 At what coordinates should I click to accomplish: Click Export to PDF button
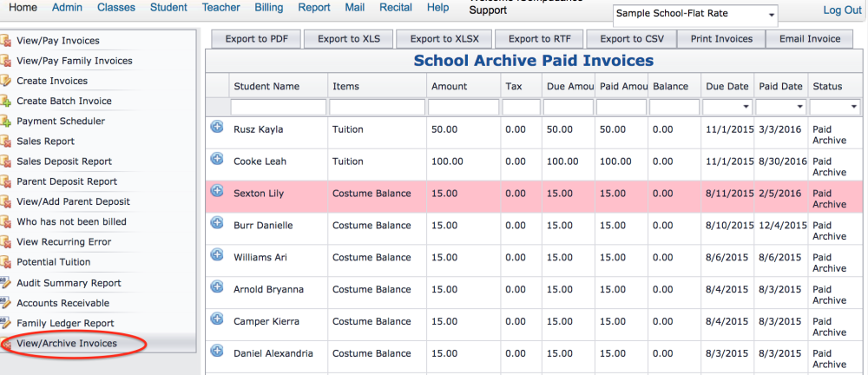pos(256,39)
